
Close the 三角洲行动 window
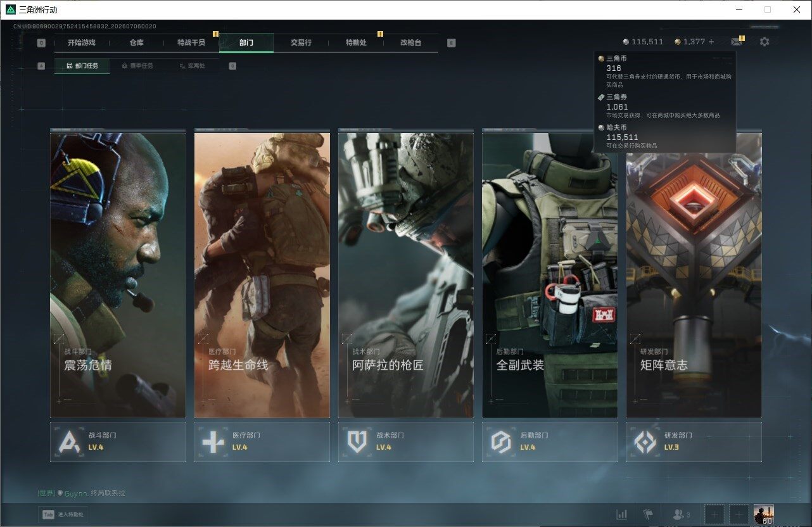click(797, 10)
